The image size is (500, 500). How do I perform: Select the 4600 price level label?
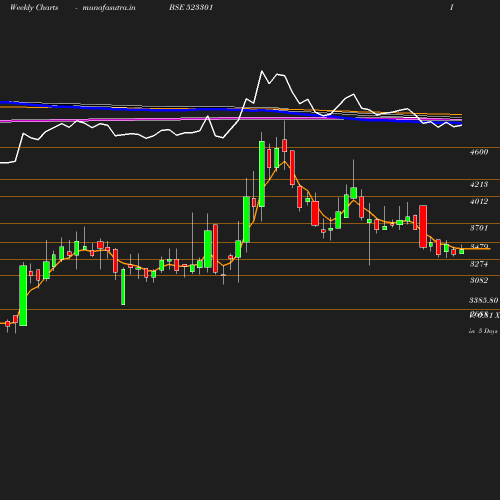coord(479,152)
